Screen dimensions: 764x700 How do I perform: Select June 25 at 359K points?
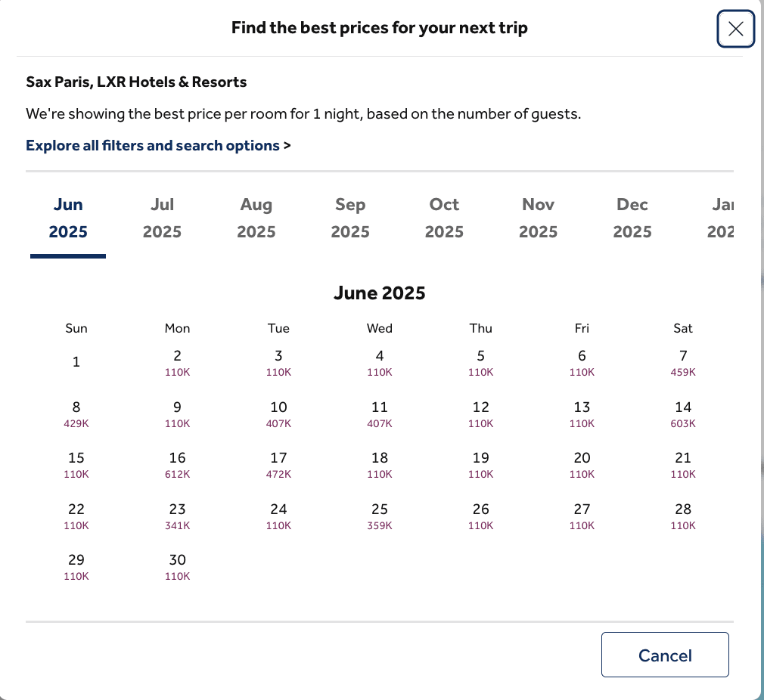(380, 516)
